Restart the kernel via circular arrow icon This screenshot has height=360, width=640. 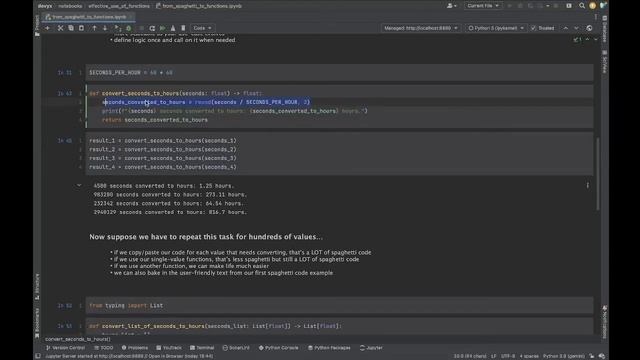[x=152, y=28]
